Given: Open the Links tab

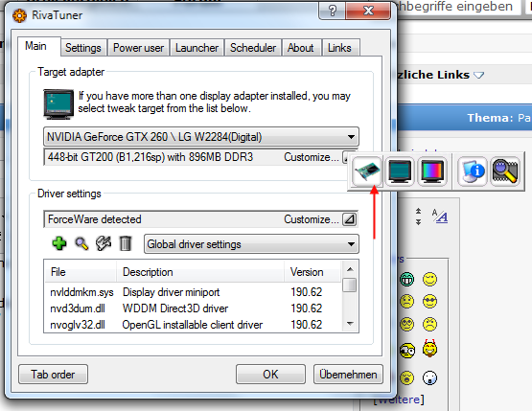Looking at the screenshot, I should point(339,48).
